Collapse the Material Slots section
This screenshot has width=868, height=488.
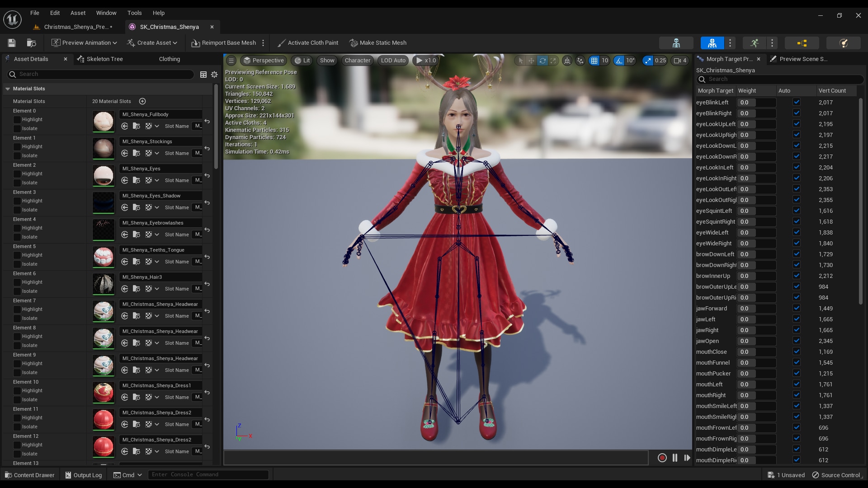[7, 89]
